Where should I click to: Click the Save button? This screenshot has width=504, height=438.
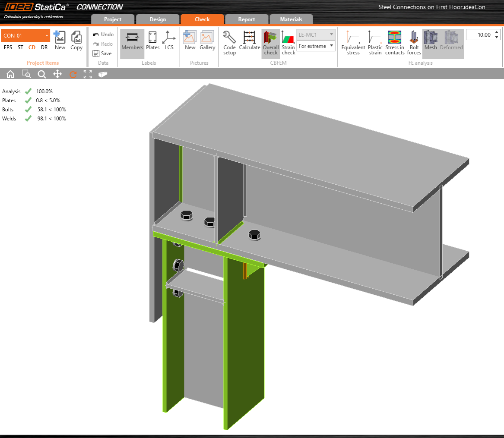coord(102,54)
